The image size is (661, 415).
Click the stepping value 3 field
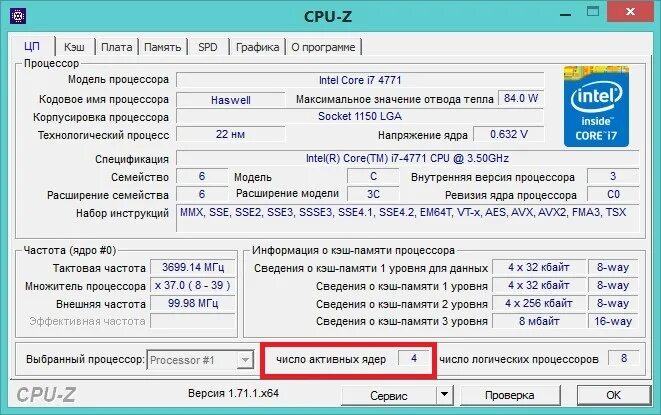613,176
